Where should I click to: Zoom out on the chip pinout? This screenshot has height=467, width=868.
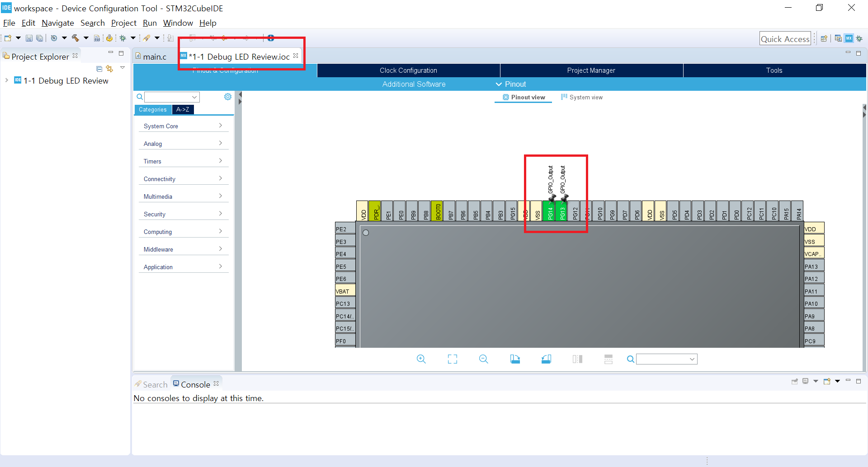(x=484, y=359)
